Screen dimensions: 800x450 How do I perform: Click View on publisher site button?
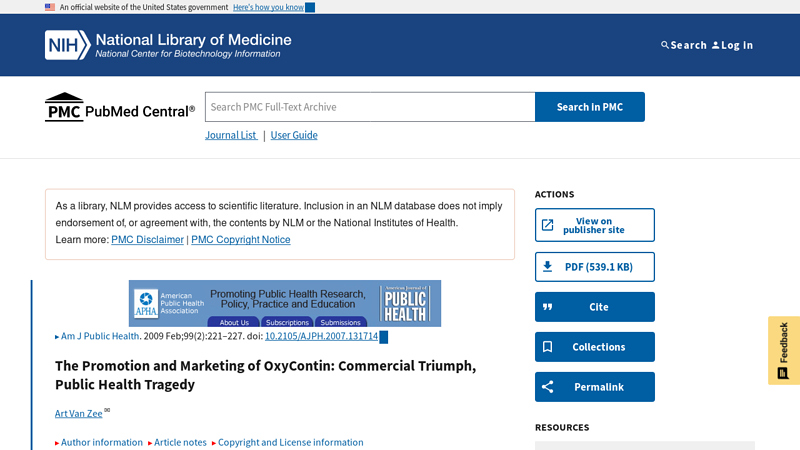tap(595, 225)
